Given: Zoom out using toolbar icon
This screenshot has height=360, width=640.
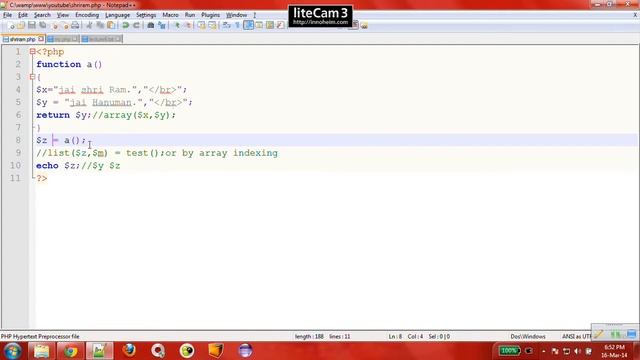Looking at the screenshot, I should click(188, 25).
